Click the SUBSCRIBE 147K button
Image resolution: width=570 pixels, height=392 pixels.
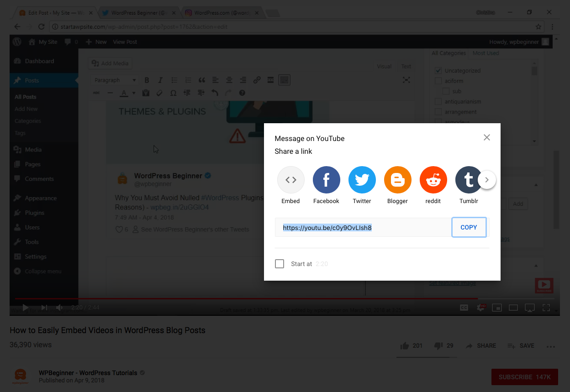tap(524, 377)
